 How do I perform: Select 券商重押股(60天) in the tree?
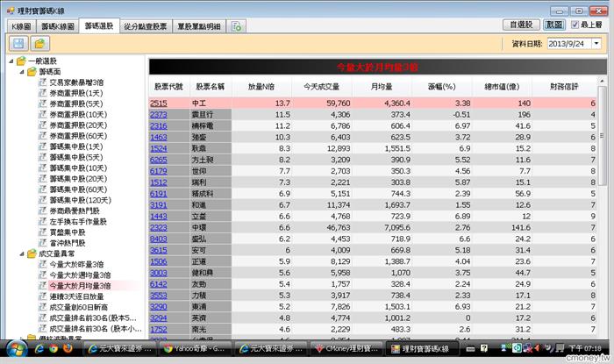[78, 136]
